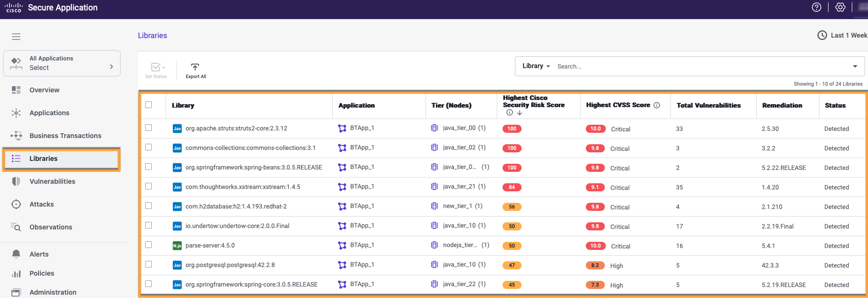Click the Export All upload icon
The width and height of the screenshot is (868, 298).
click(x=195, y=67)
